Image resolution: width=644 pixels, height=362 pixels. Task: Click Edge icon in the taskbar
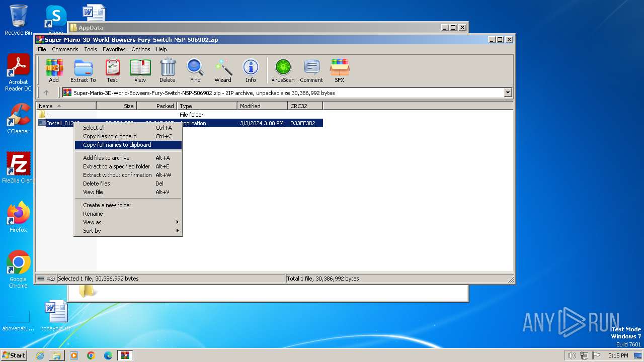click(x=108, y=355)
